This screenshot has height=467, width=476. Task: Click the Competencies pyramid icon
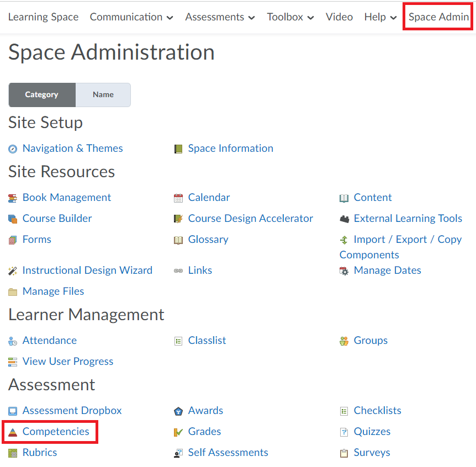tap(13, 432)
